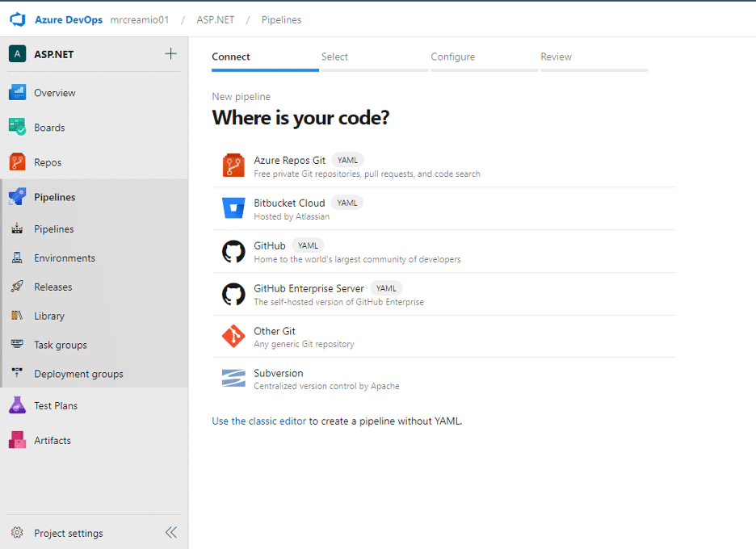Click 'Use the classic editor' link
Viewport: 756px width, 549px height.
coord(259,421)
